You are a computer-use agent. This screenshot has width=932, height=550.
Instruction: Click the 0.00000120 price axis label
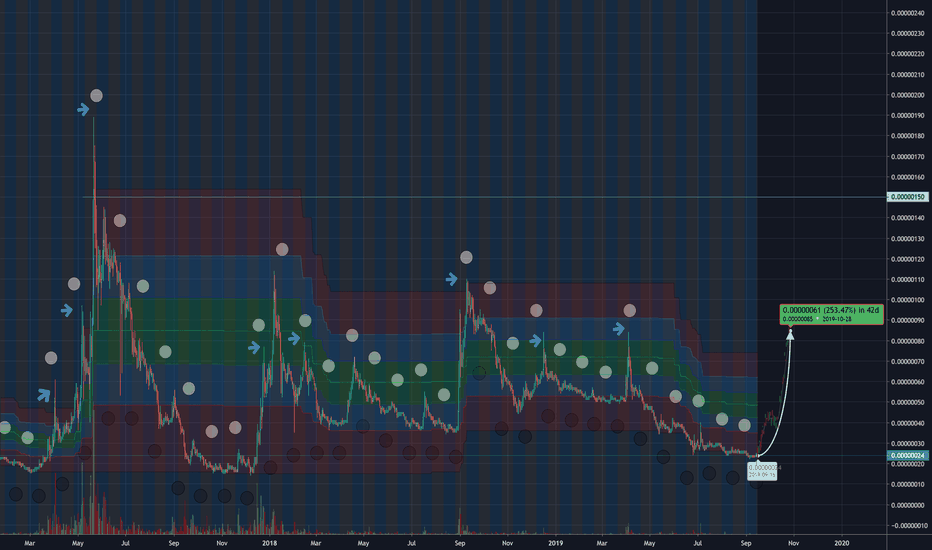coord(908,259)
